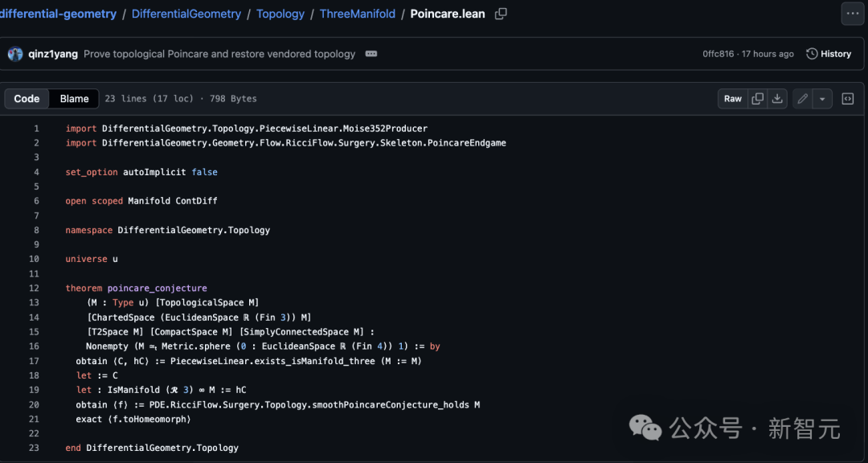This screenshot has height=463, width=868.
Task: Click the Moise352Producer import line
Action: (247, 129)
